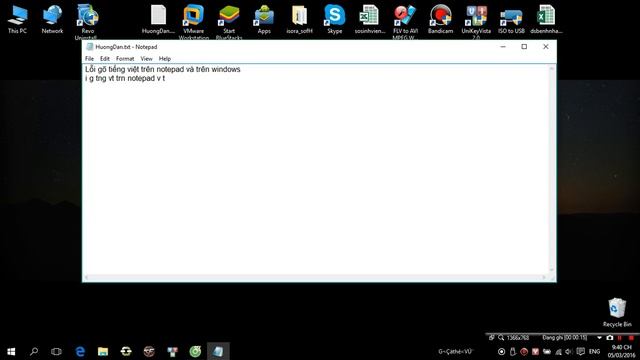The image size is (640, 360).
Task: Click the Notepad horizontal scrollbar left arrow
Action: [x=86, y=278]
